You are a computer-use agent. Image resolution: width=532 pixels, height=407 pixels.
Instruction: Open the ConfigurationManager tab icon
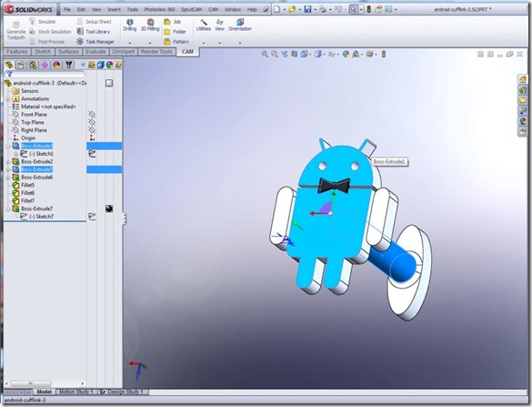pyautogui.click(x=33, y=65)
